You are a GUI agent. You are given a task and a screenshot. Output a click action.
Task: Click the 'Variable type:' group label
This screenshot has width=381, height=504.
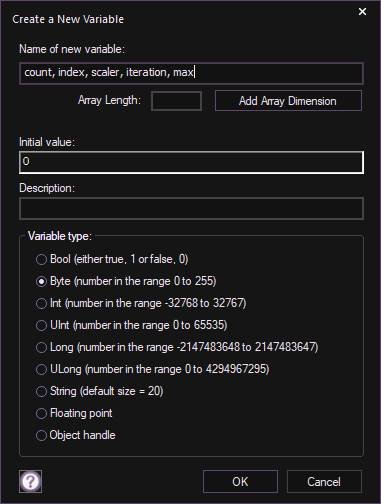point(60,236)
